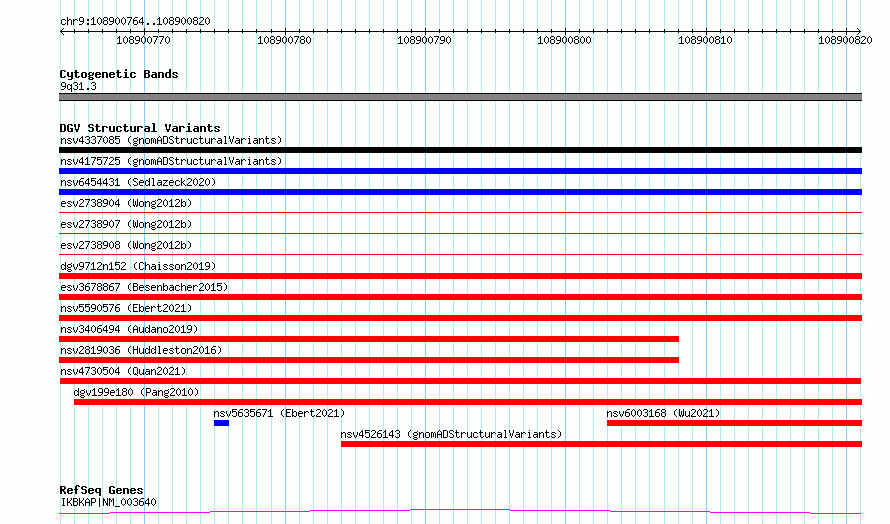This screenshot has width=890, height=524.
Task: Click the Cytogenetic Bands track title
Action: click(x=119, y=74)
